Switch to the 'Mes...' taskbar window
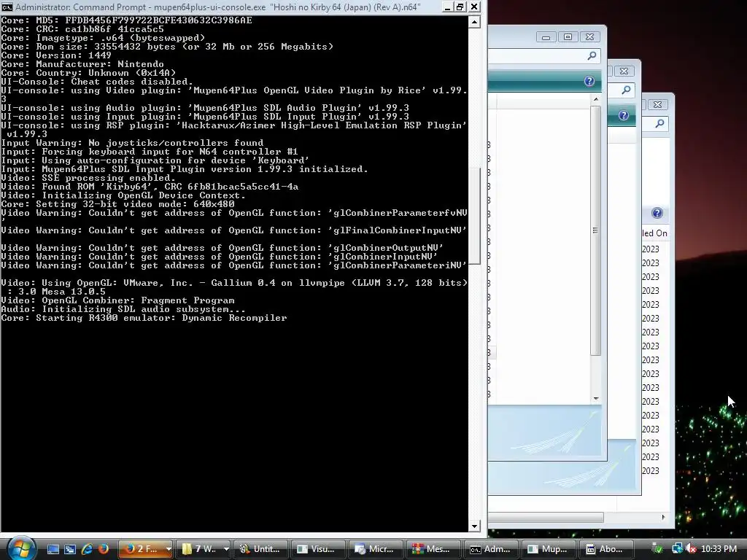 pyautogui.click(x=434, y=549)
